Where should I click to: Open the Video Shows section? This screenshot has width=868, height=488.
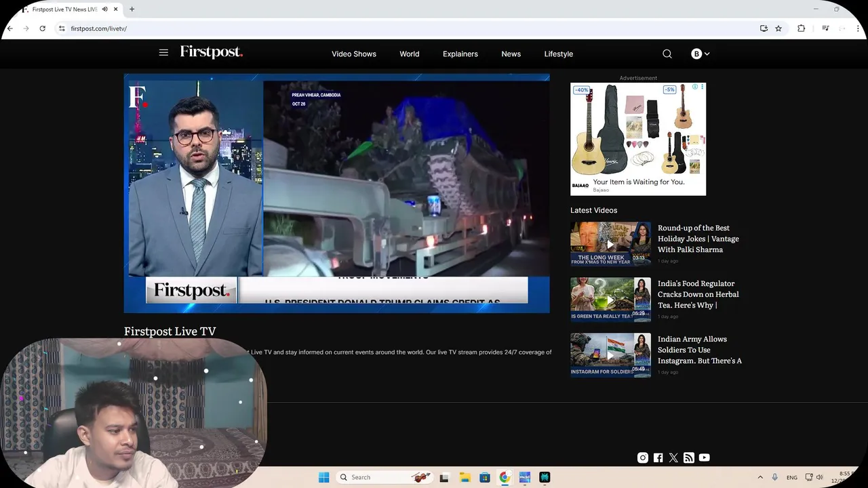[x=354, y=54]
